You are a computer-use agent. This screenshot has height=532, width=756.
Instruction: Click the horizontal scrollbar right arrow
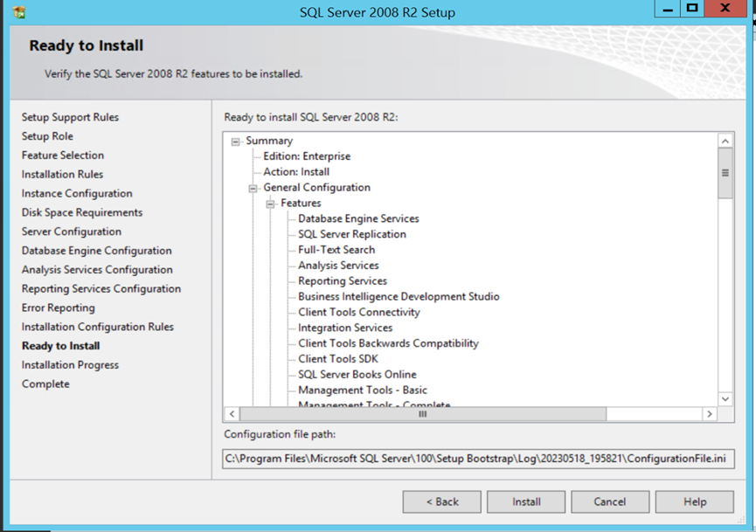tap(709, 414)
